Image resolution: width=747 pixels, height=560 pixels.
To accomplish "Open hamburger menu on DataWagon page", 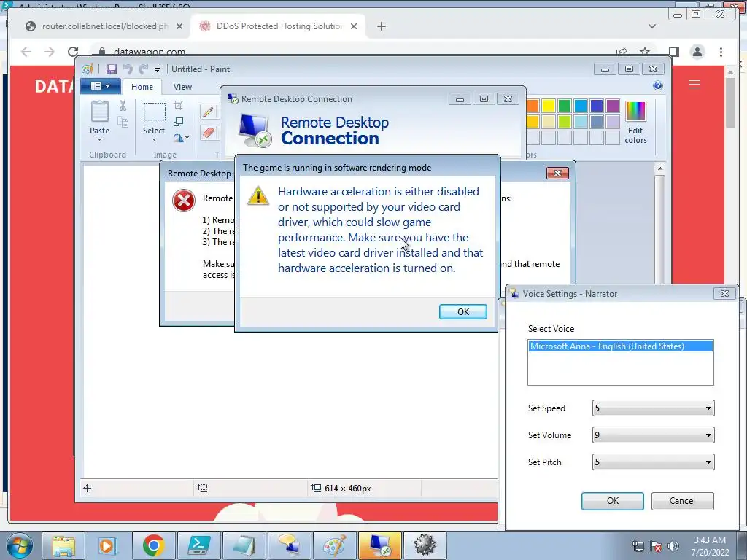I will (694, 85).
